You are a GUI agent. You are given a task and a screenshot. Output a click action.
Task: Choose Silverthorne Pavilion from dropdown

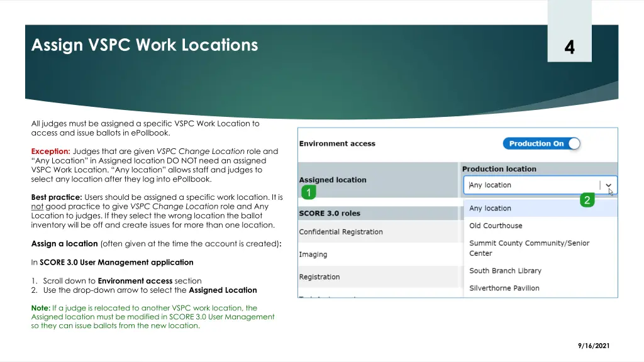(x=504, y=288)
